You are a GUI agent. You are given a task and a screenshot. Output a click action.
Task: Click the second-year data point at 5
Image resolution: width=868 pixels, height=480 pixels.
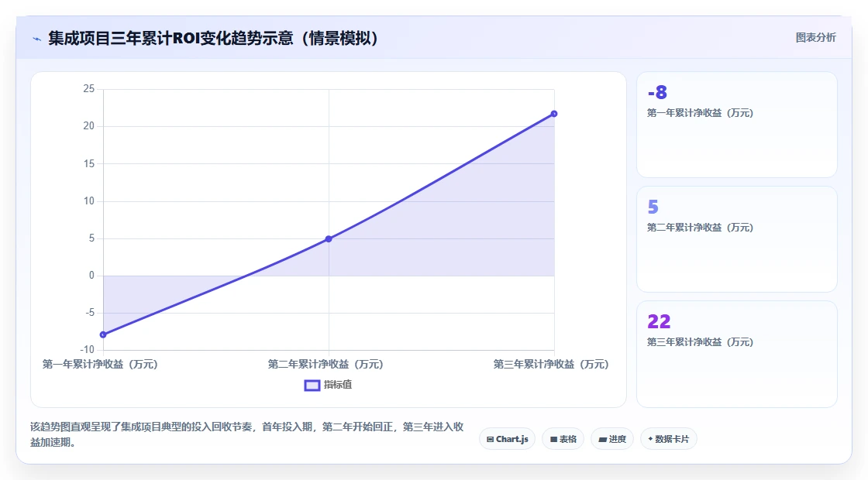click(x=329, y=239)
